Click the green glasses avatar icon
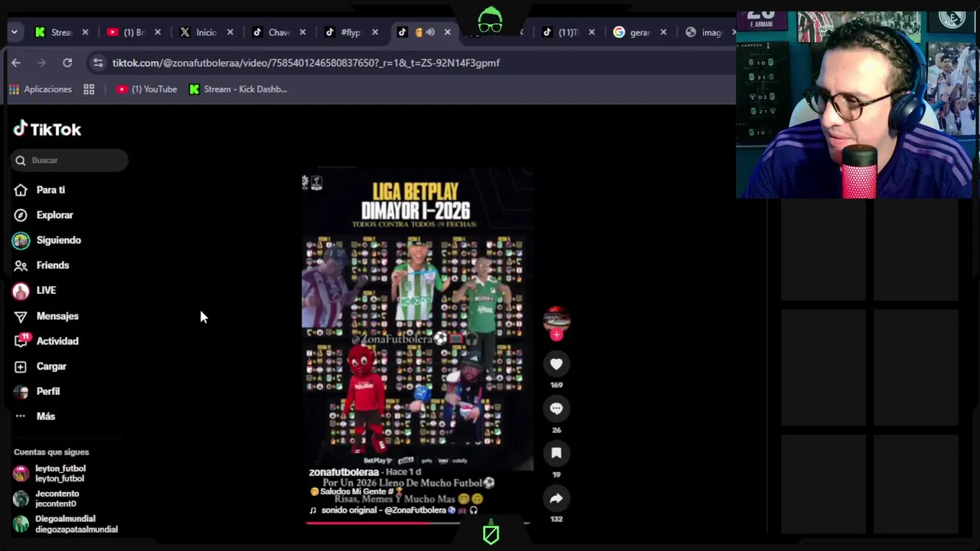 click(x=490, y=21)
